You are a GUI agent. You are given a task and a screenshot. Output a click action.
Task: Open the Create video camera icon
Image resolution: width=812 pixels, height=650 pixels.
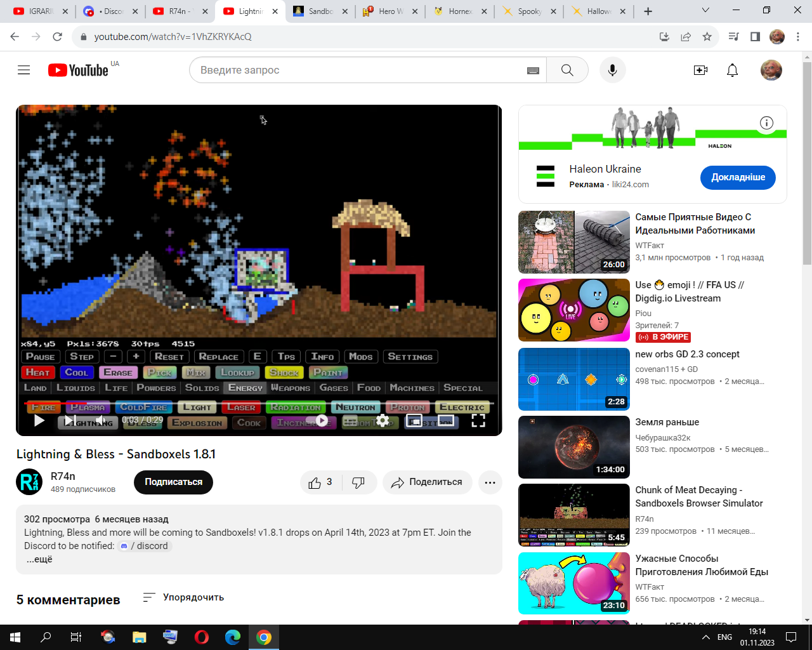[x=701, y=70]
